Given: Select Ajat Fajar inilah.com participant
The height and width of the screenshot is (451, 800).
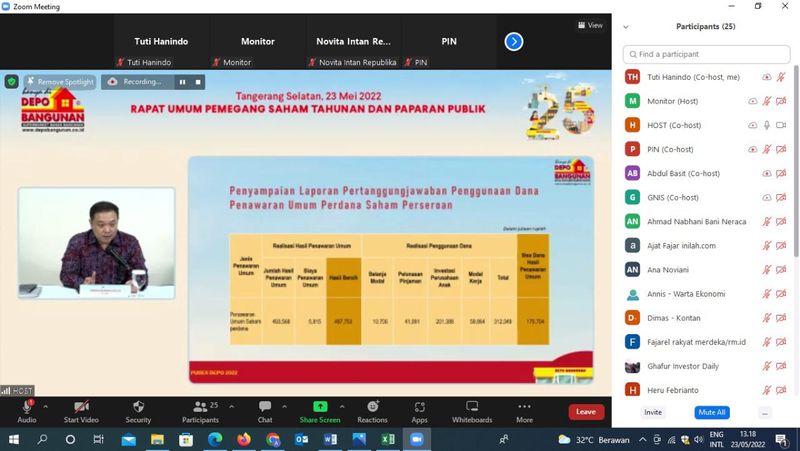Looking at the screenshot, I should click(707, 245).
